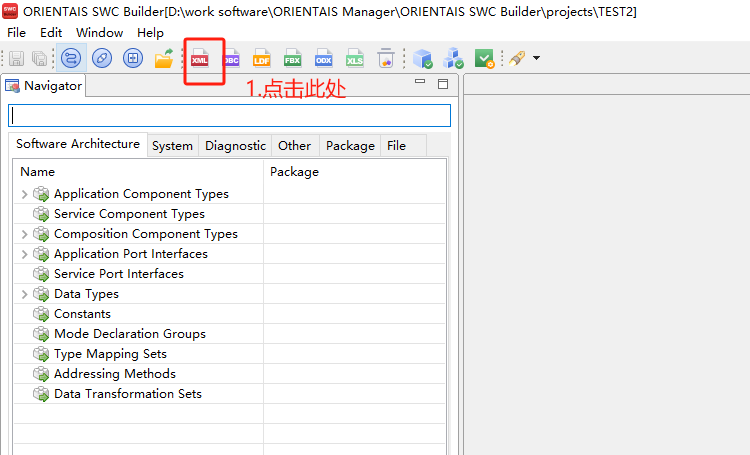Switch to the Diagnostic tab
Image resolution: width=750 pixels, height=455 pixels.
(235, 146)
